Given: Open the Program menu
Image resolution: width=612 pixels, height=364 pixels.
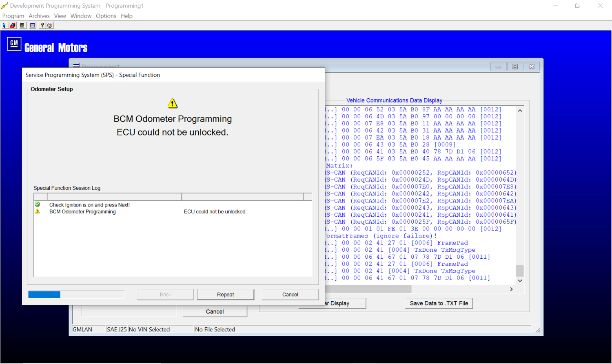Looking at the screenshot, I should pos(13,16).
